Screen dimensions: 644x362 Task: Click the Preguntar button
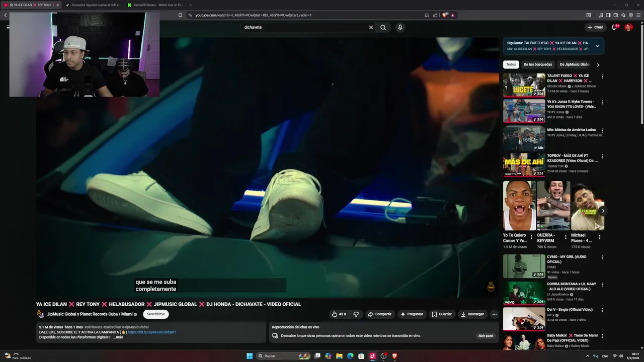click(412, 314)
